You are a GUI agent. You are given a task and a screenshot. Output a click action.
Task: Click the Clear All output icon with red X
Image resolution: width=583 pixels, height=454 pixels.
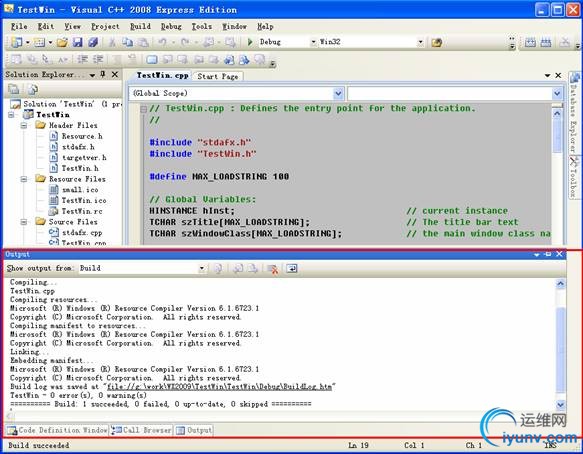point(273,268)
